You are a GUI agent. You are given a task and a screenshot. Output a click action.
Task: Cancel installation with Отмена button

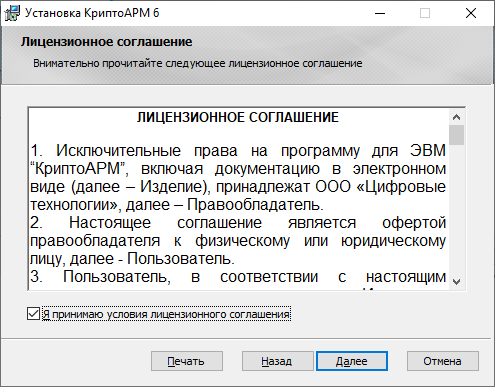coord(443,361)
